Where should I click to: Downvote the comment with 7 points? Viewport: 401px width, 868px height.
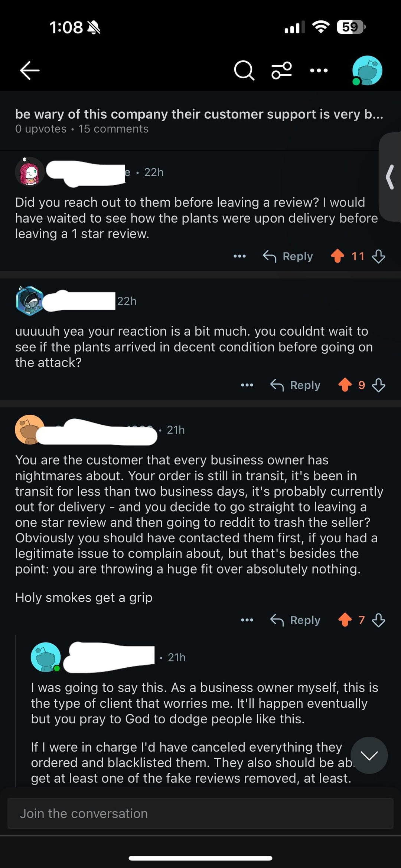pyautogui.click(x=378, y=619)
